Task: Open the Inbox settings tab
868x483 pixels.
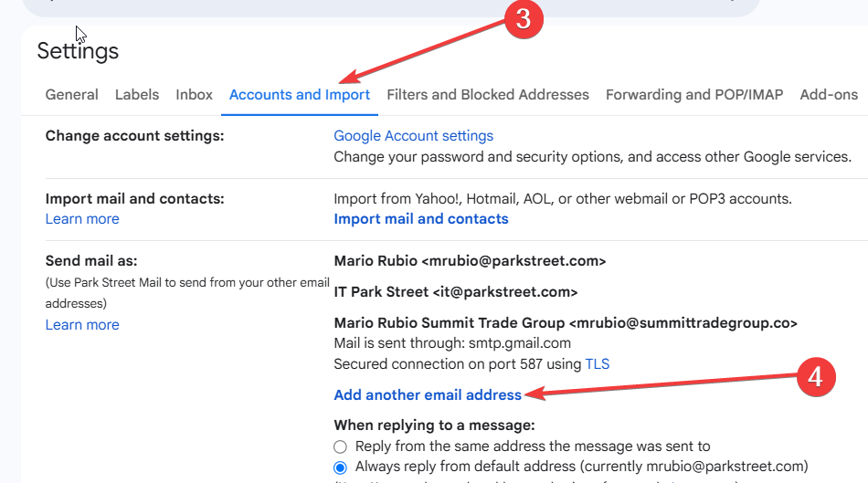Action: pos(194,95)
